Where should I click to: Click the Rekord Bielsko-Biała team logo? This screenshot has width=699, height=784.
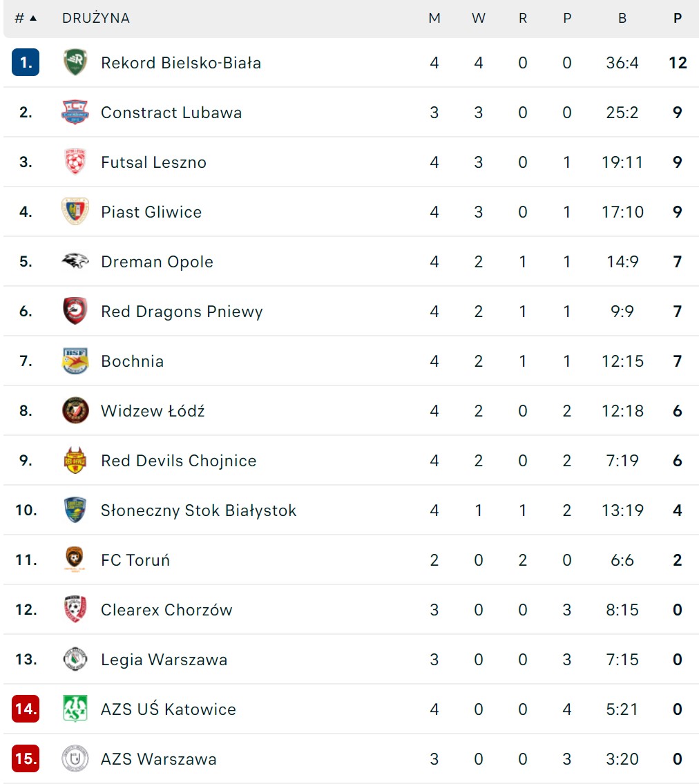coord(75,63)
